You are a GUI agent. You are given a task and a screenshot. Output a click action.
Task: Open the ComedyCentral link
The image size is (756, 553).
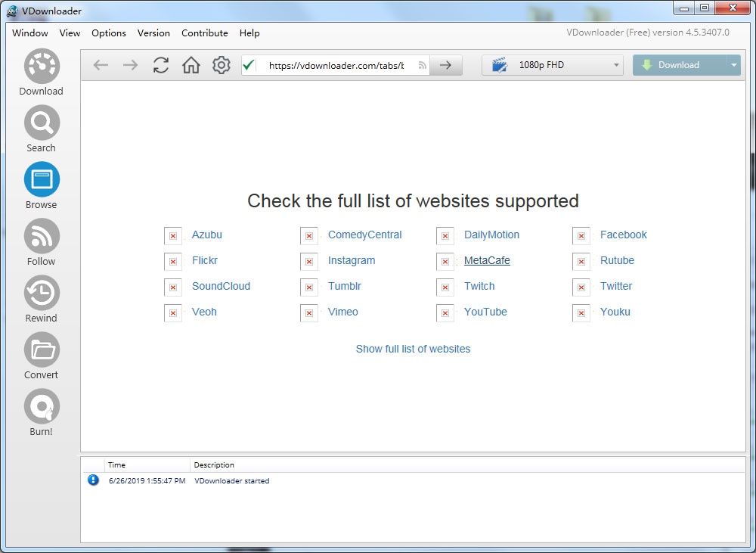(x=364, y=235)
